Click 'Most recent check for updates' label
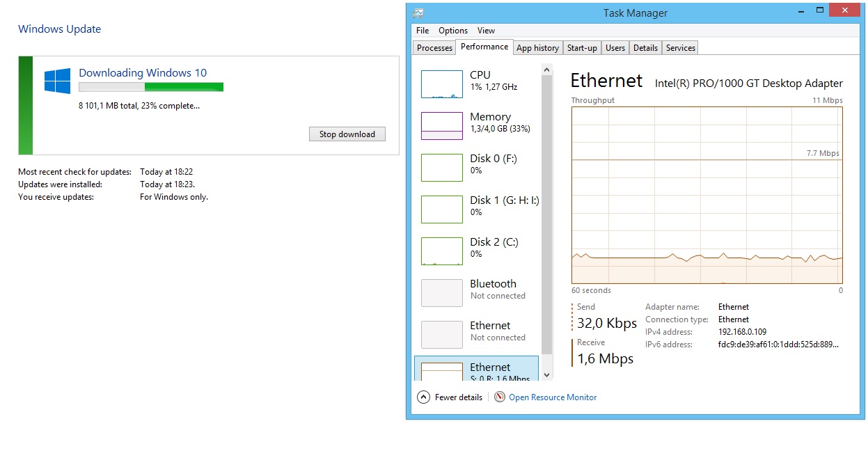 74,172
